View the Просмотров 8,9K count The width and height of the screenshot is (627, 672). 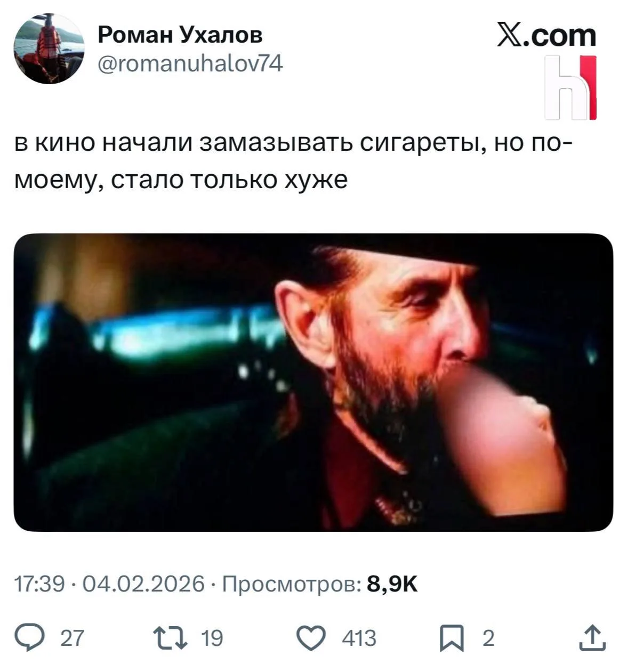(319, 584)
